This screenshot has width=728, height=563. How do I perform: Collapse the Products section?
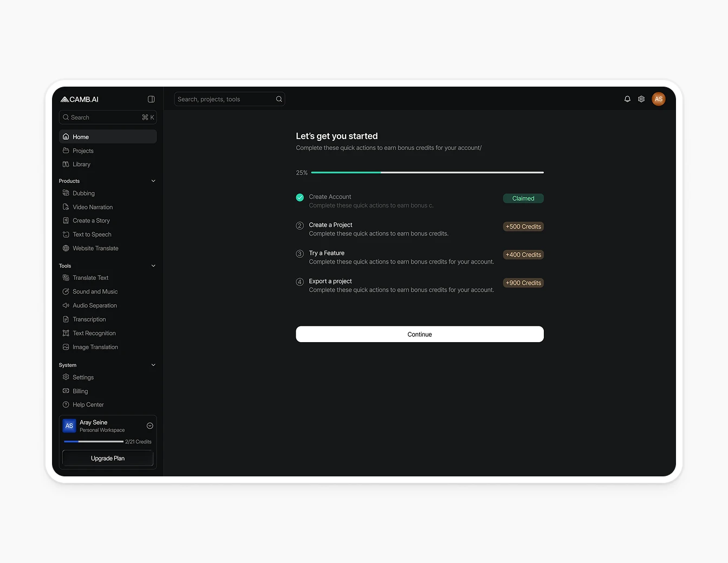(x=153, y=180)
